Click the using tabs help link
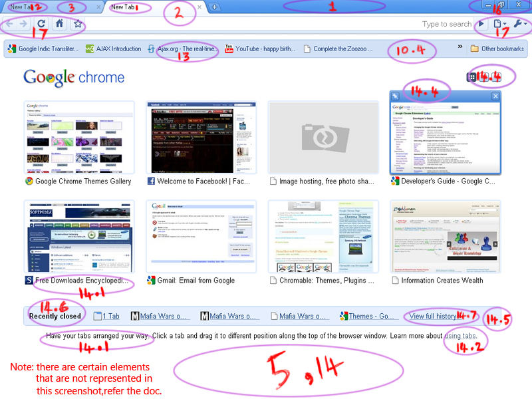This screenshot has height=399, width=532. coord(460,336)
